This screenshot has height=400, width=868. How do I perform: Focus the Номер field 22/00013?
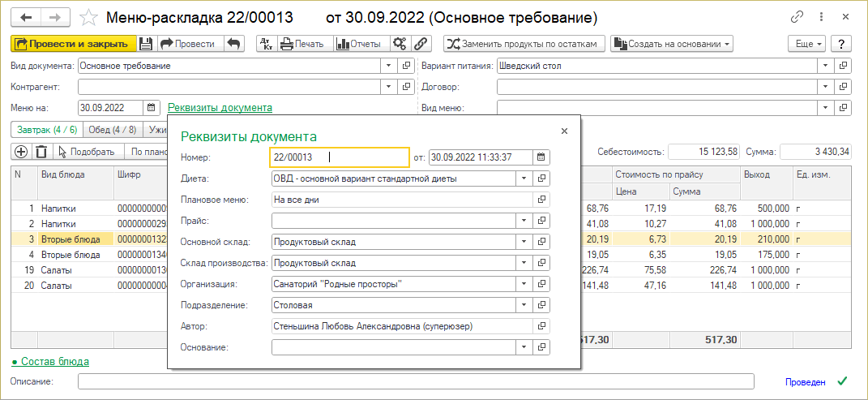tap(339, 157)
